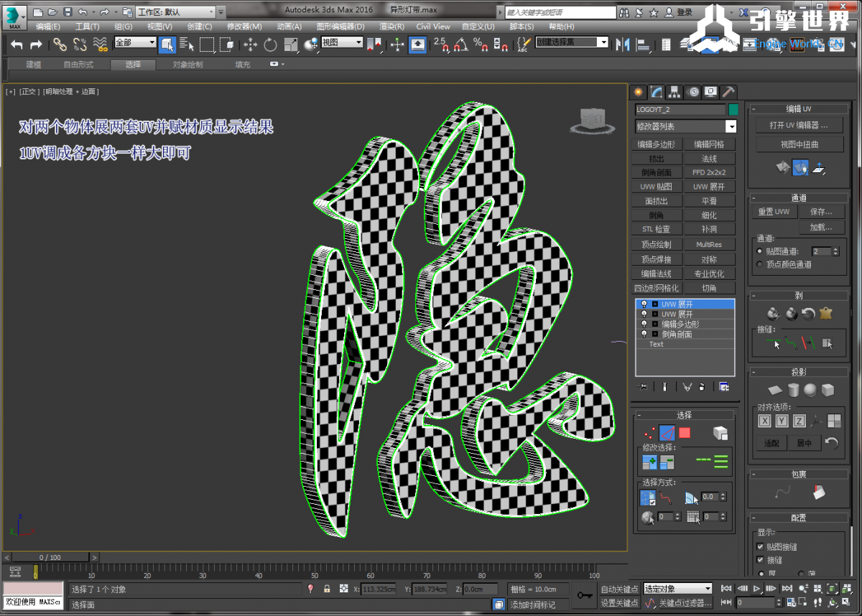Click the time slider 0 / 100
Viewport: 862px width, 616px height.
click(50, 557)
